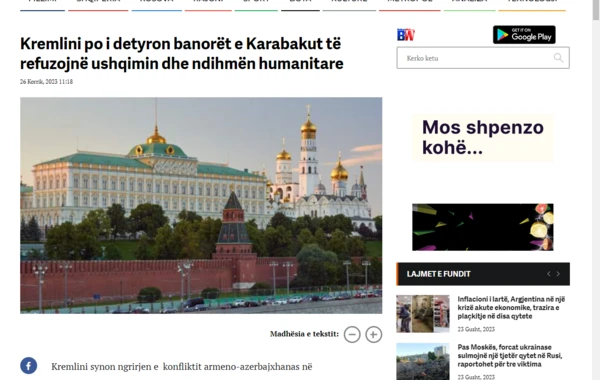Go to previous item in Lajmet e Fundit

549,274
